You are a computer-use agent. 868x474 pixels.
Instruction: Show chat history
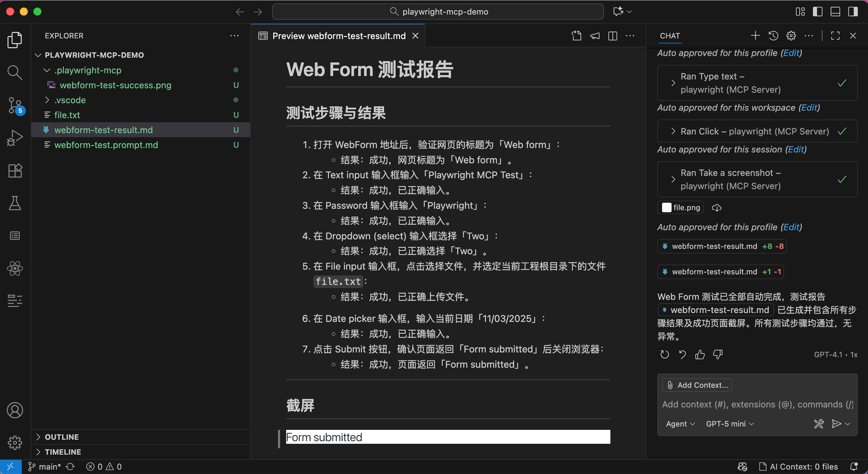tap(773, 35)
